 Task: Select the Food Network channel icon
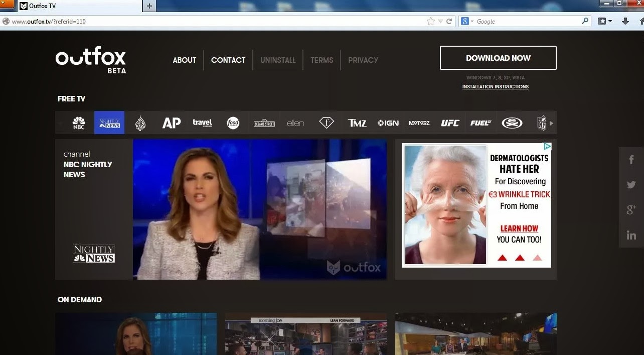[233, 123]
